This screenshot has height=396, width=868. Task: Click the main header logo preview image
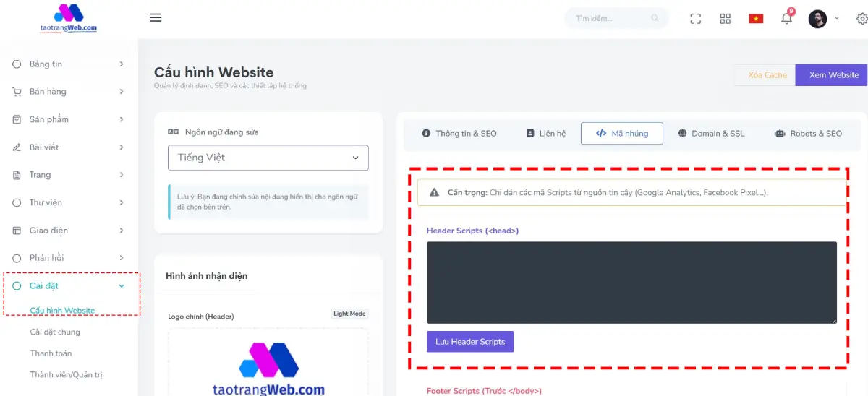[x=268, y=369]
